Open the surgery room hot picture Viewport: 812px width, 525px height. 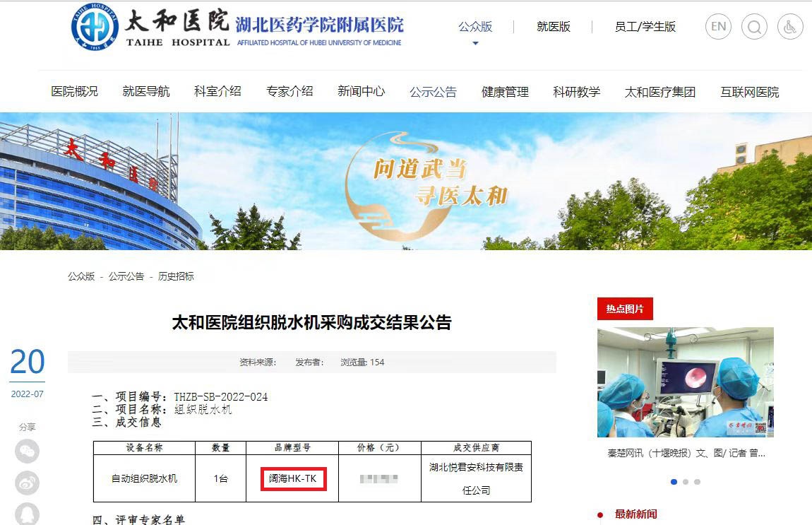685,382
